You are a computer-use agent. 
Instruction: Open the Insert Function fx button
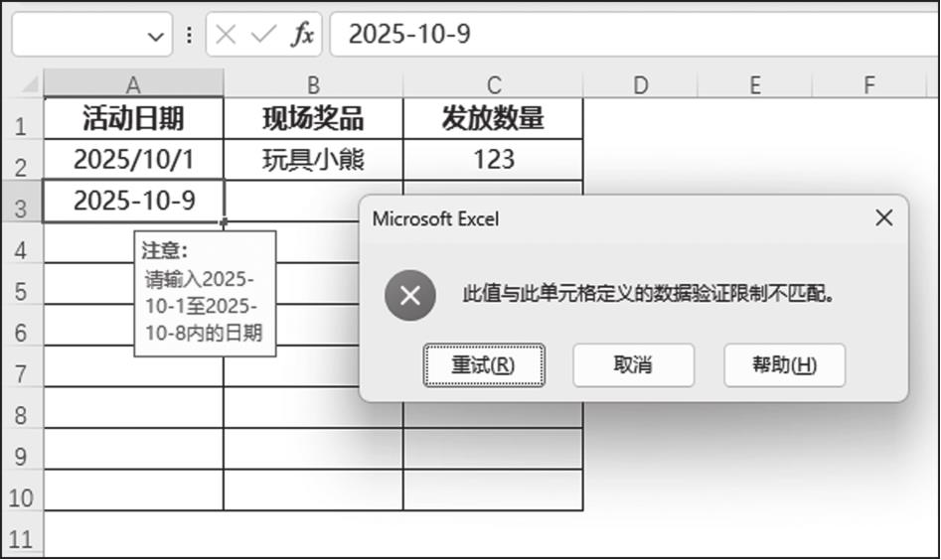click(302, 35)
